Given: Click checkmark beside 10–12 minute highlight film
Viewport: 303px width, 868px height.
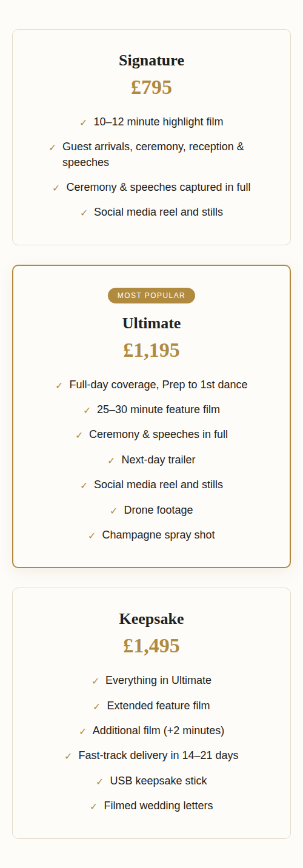Looking at the screenshot, I should click(84, 122).
